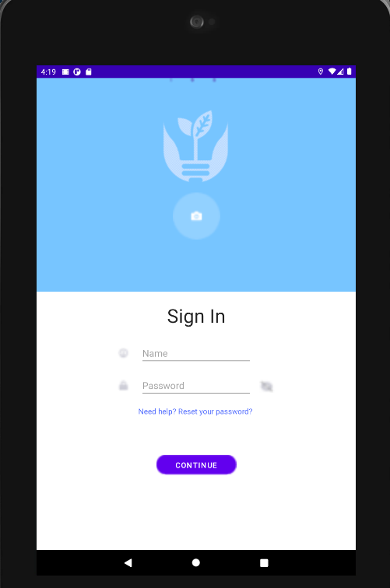Click the location pin status icon
Viewport: 390px width, 588px height.
[321, 72]
